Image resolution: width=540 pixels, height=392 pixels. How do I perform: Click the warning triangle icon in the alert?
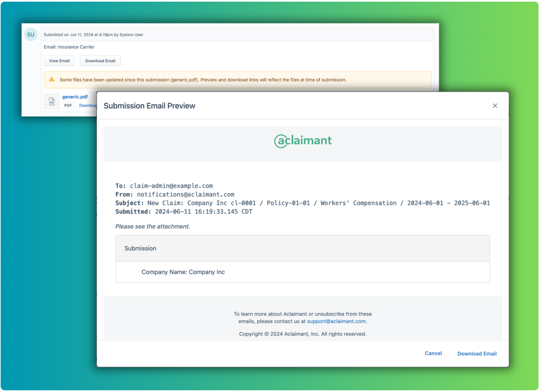52,79
